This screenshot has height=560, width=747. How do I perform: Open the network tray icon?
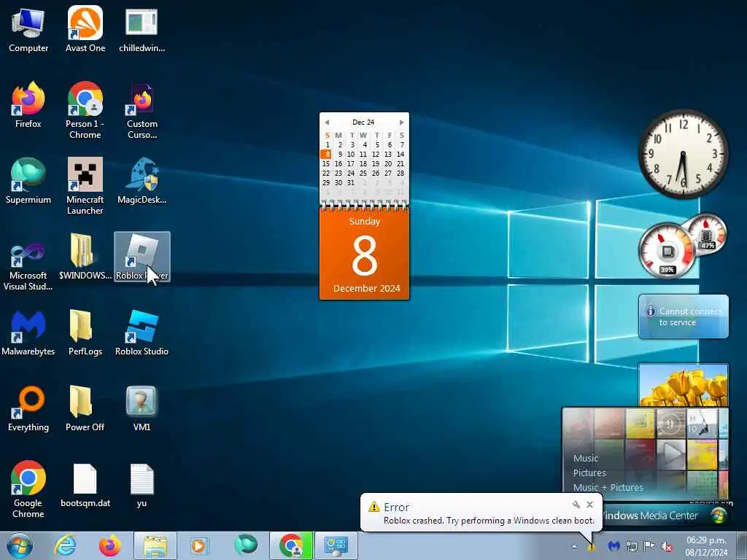coord(632,546)
